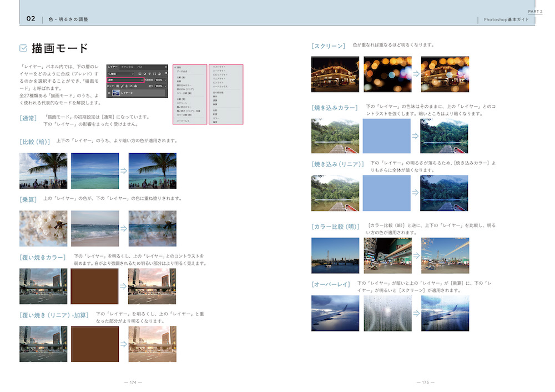Toggle lock image pixels brush icon
Image resolution: width=555 pixels, height=392 pixels.
click(122, 86)
